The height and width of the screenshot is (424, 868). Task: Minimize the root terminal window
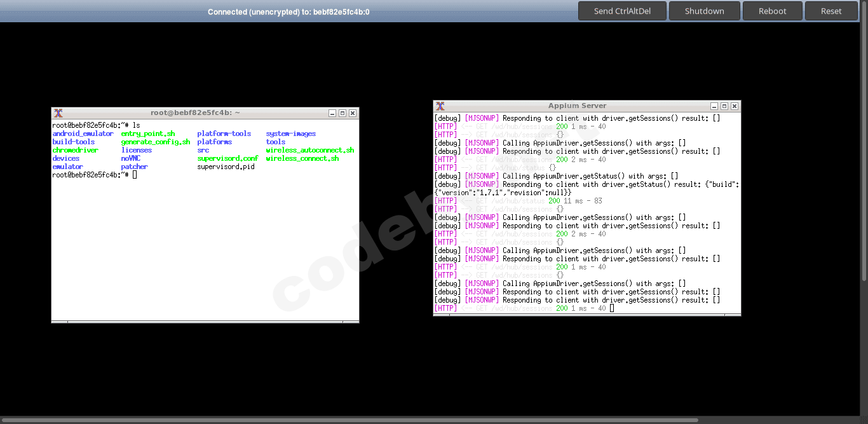coord(332,113)
